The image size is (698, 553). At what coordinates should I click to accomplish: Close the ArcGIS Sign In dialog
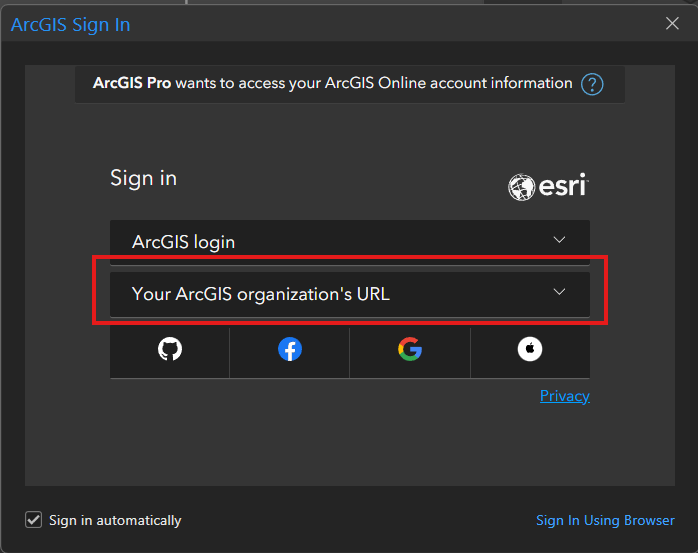672,23
